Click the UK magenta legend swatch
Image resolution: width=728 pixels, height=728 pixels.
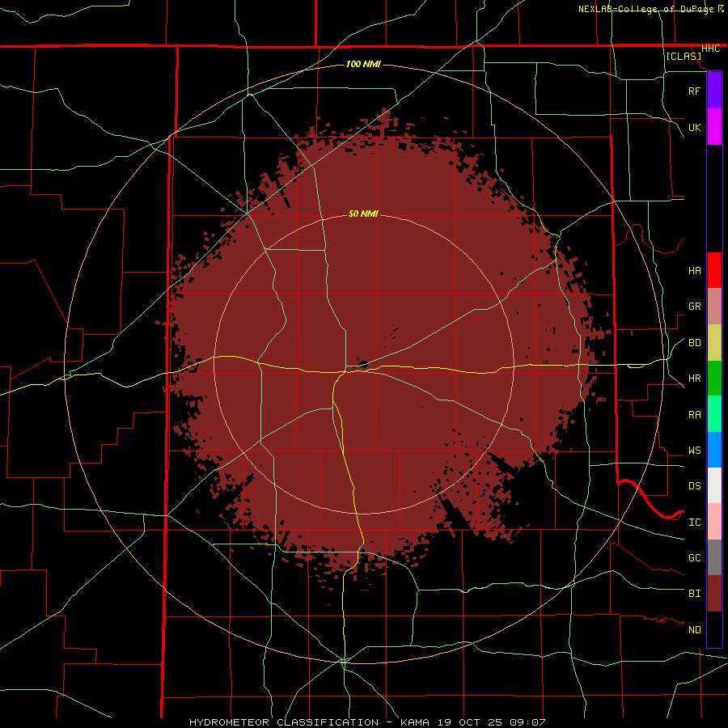714,127
